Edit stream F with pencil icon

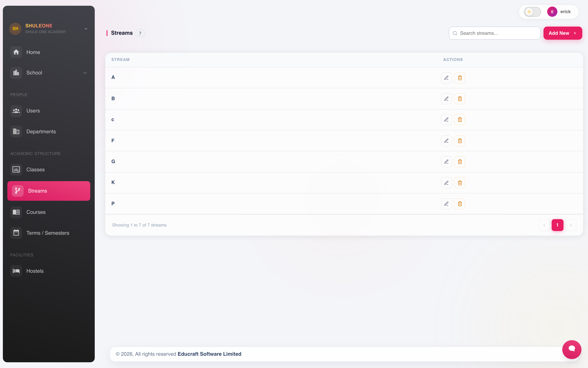click(x=446, y=141)
